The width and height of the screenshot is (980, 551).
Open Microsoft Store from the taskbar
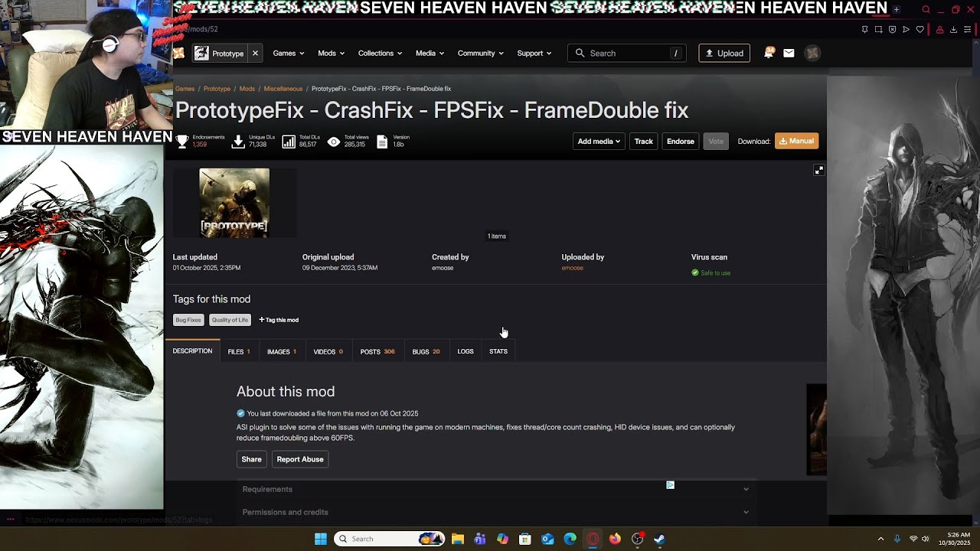[x=525, y=539]
